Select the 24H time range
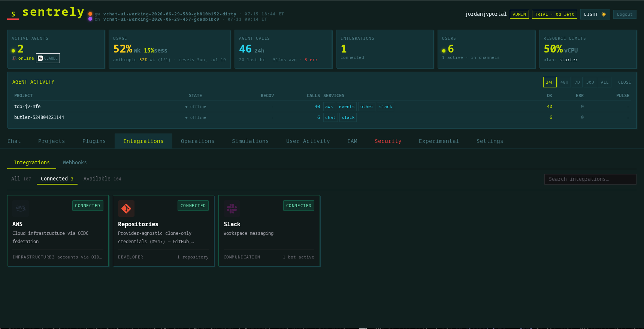This screenshot has width=644, height=329. 550,82
